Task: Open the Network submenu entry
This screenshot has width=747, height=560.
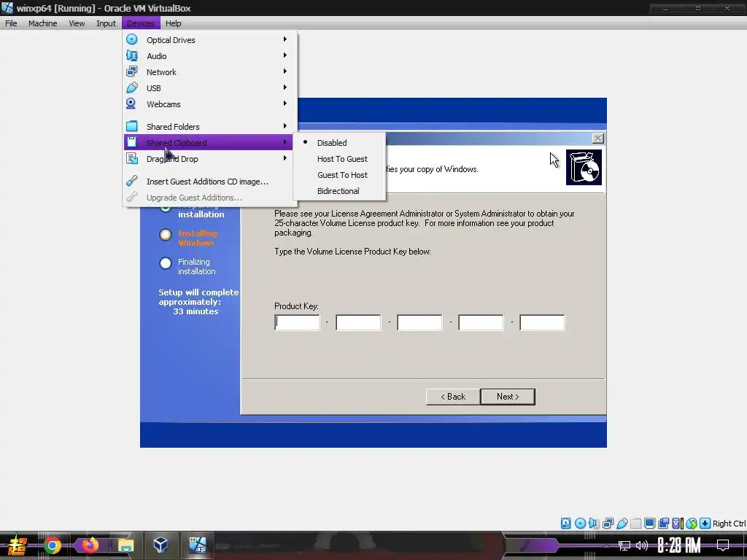Action: (x=209, y=72)
